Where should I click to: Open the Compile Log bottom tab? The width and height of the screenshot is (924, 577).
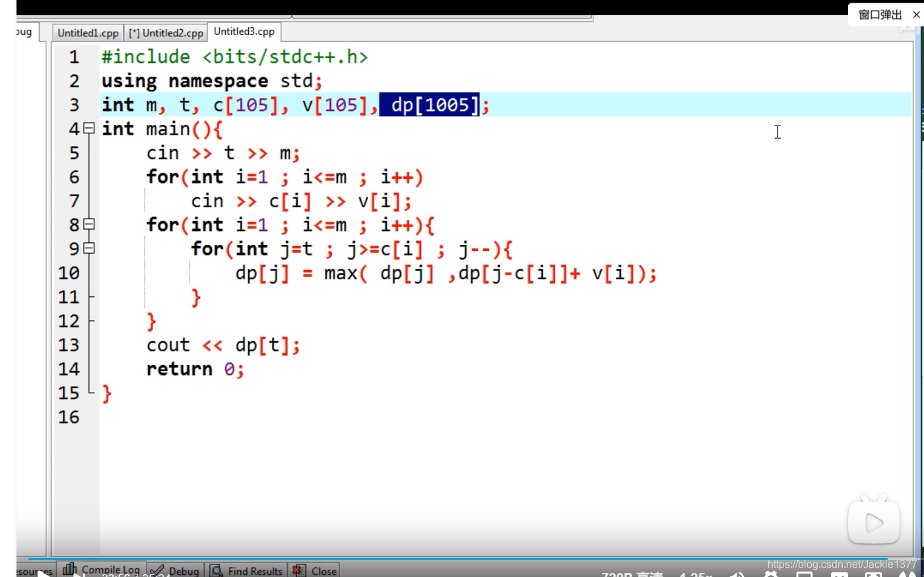pyautogui.click(x=102, y=570)
